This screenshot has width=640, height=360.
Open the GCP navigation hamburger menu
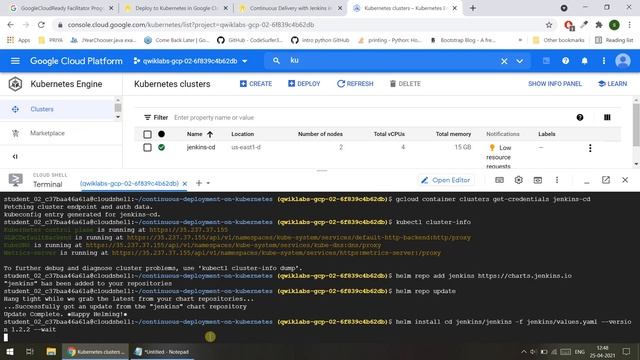15,61
